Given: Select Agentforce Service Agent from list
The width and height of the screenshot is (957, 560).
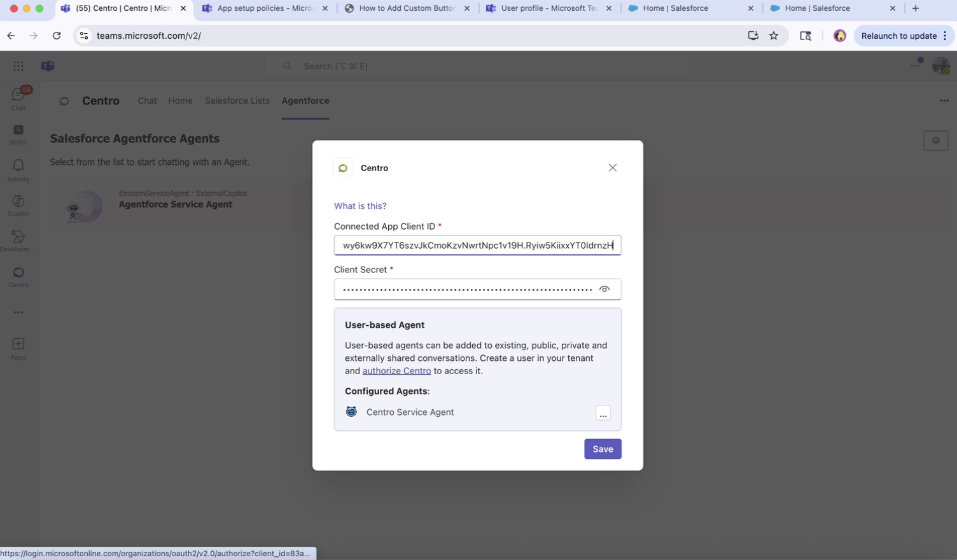Looking at the screenshot, I should click(x=175, y=205).
